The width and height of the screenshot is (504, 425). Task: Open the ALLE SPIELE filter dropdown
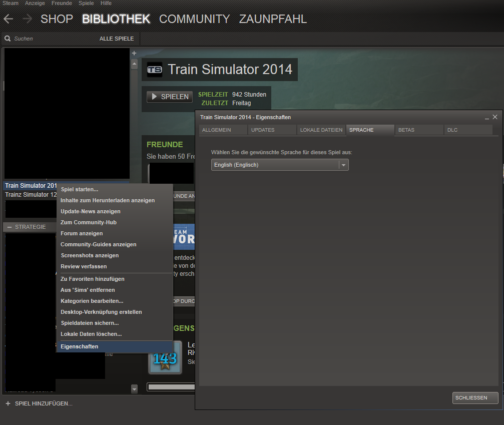click(x=116, y=39)
